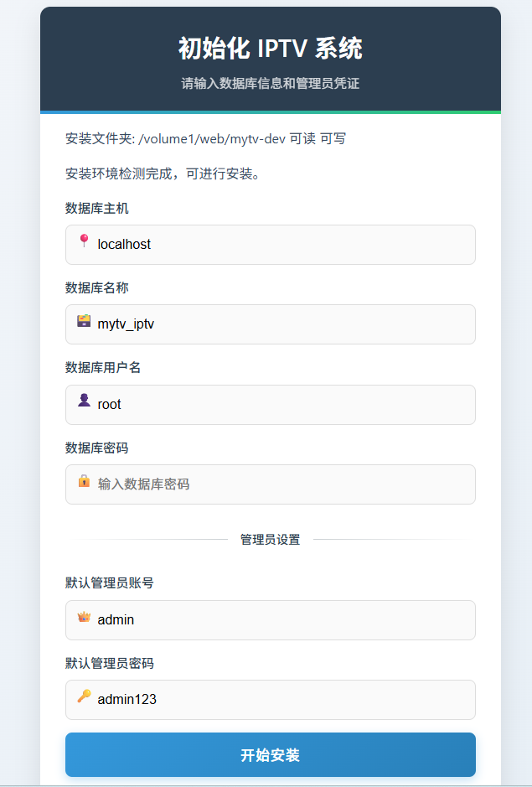
Task: Click the 数据库主机 field label
Action: point(97,209)
